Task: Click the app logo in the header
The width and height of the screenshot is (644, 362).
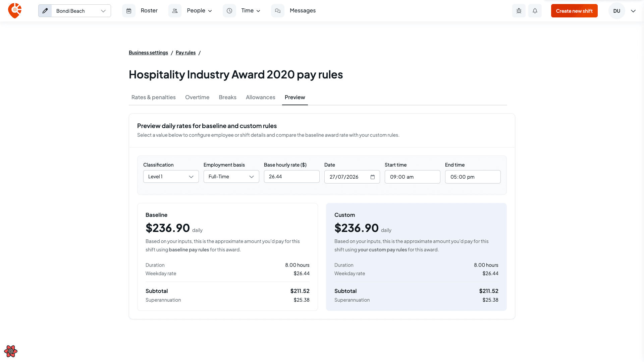Action: click(x=15, y=11)
